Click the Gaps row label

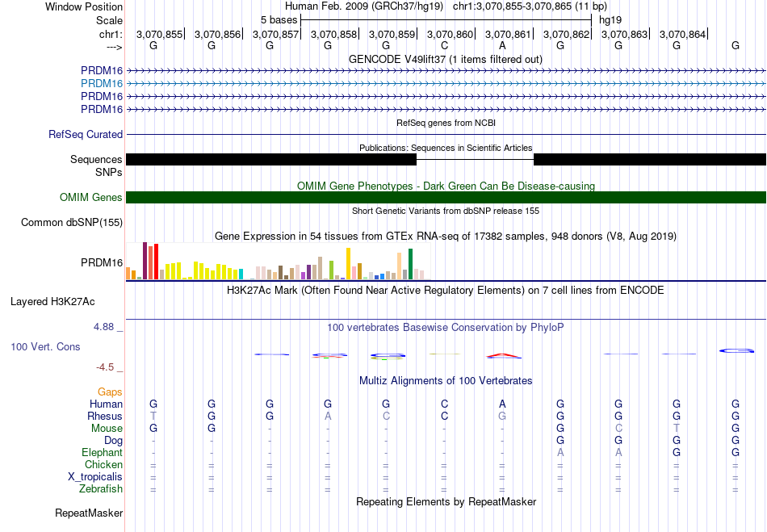coord(110,392)
